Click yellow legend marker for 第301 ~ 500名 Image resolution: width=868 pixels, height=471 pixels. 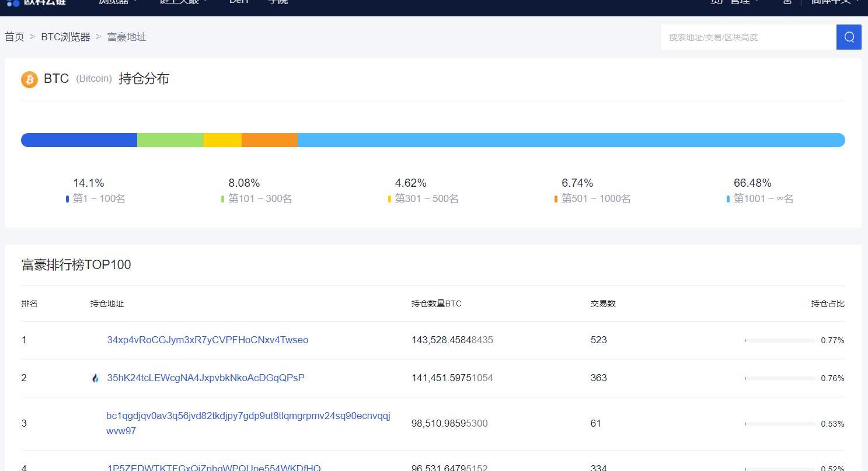389,199
